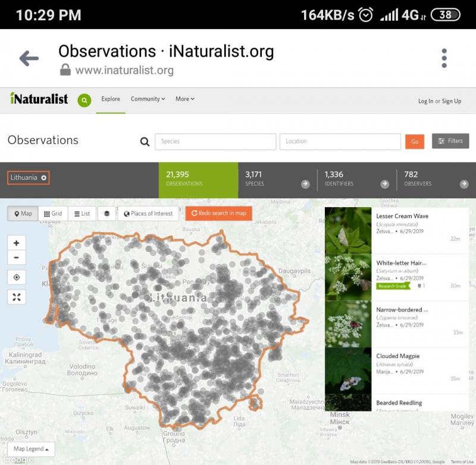This screenshot has width=476, height=465.
Task: Click the Daugavpils map label
Action: 294,271
